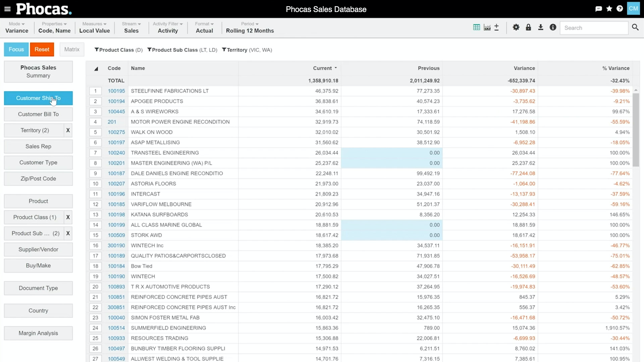
Task: Clear the Product Class filter X
Action: pos(68,217)
